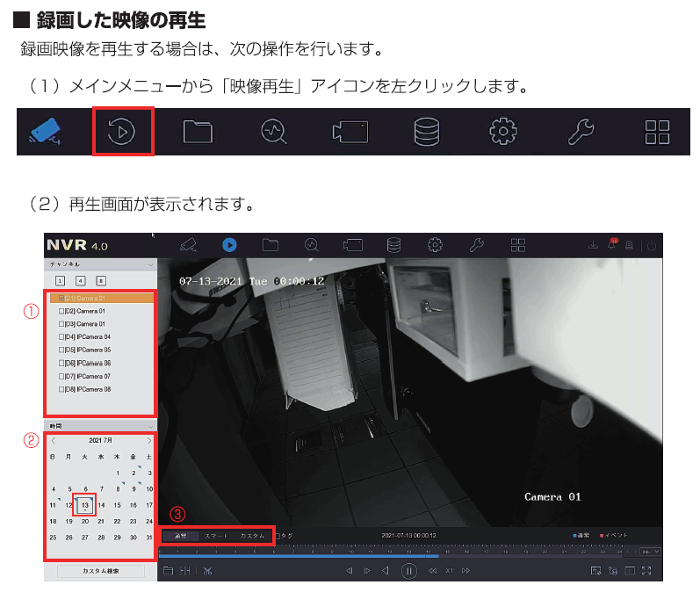Check the [D2] Camera 01 checkbox
Image resolution: width=700 pixels, height=592 pixels.
[x=61, y=311]
